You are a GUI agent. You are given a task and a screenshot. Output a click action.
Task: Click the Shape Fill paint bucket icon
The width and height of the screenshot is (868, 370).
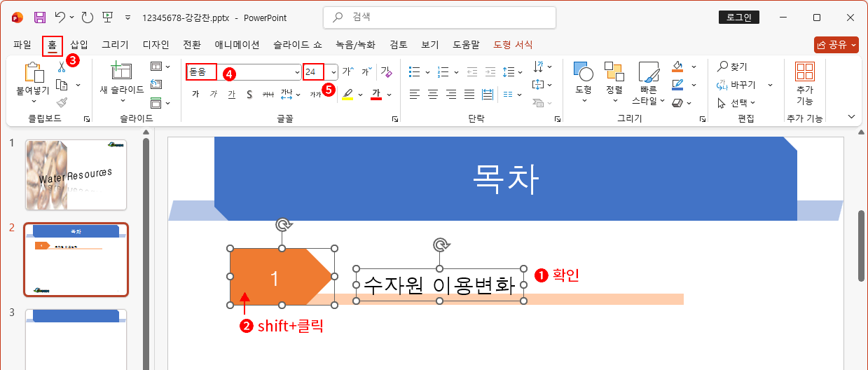677,67
